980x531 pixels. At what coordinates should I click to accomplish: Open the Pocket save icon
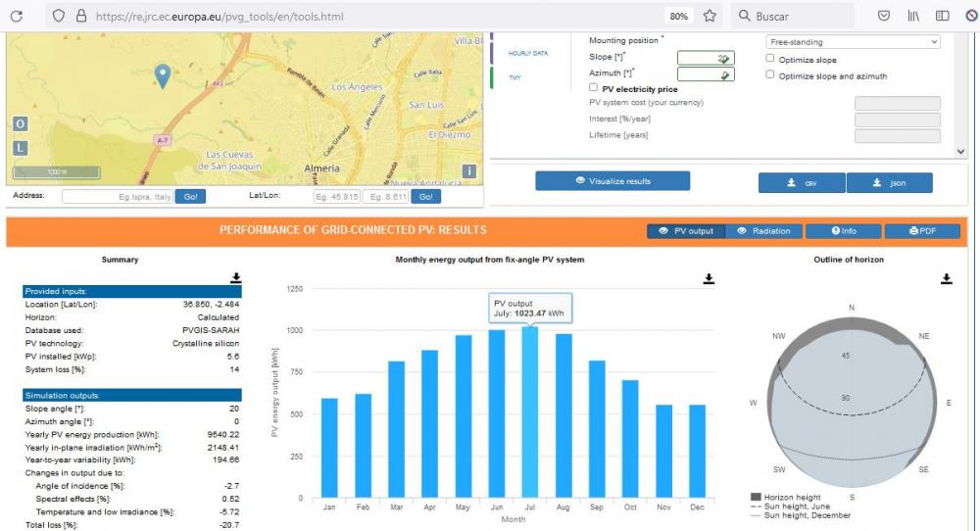tap(884, 16)
